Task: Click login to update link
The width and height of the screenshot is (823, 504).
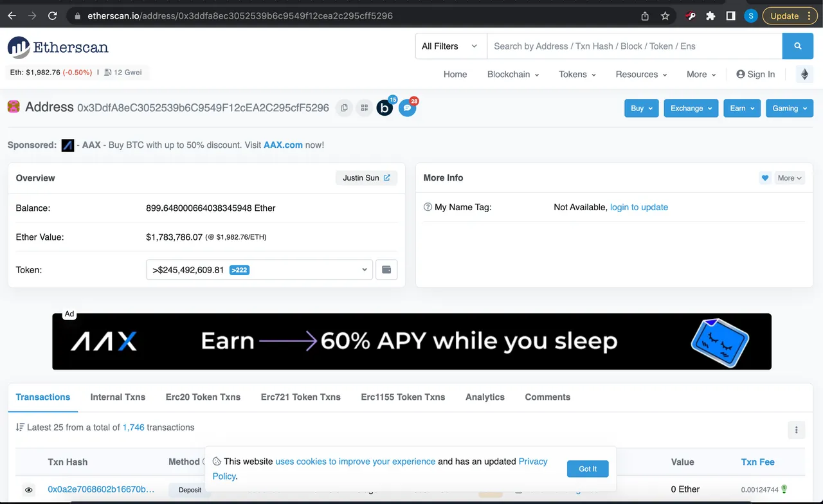Action: [x=639, y=207]
